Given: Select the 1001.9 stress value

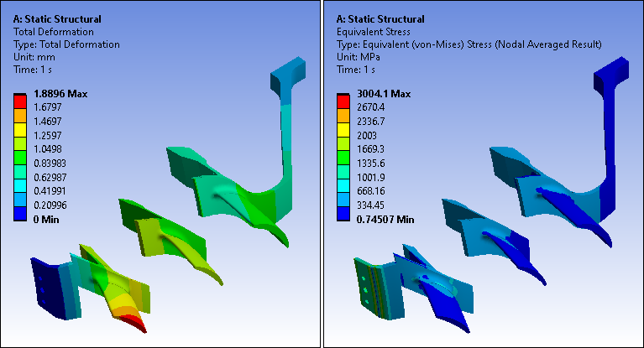Looking at the screenshot, I should (x=371, y=177).
